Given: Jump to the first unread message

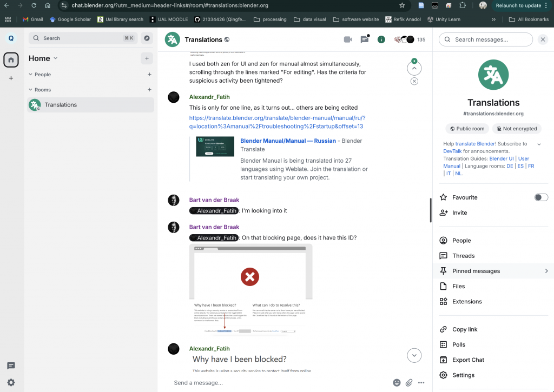Looking at the screenshot, I should (x=414, y=68).
